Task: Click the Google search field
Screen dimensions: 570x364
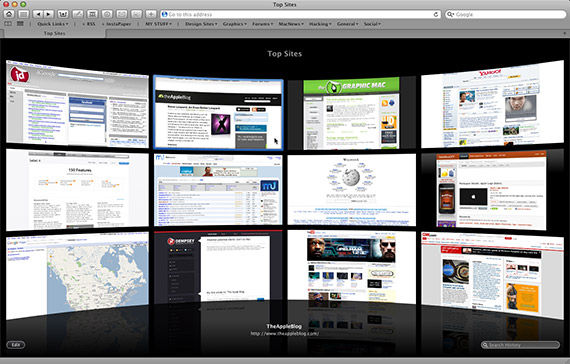Action: click(505, 14)
